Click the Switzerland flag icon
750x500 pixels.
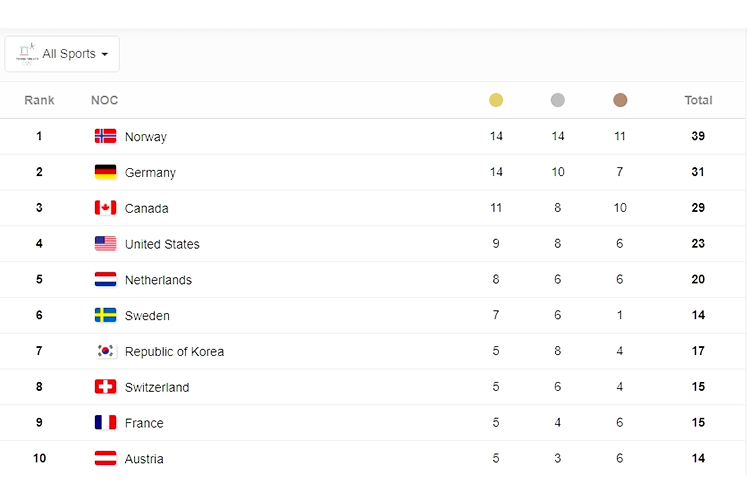pos(105,387)
